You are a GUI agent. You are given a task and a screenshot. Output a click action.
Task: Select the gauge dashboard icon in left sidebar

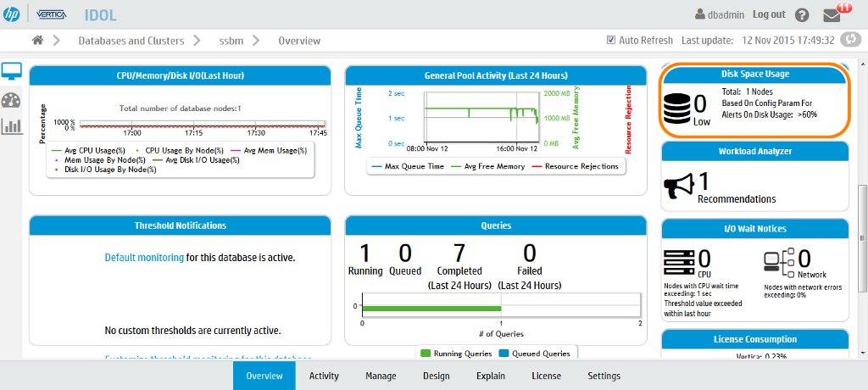[x=12, y=100]
